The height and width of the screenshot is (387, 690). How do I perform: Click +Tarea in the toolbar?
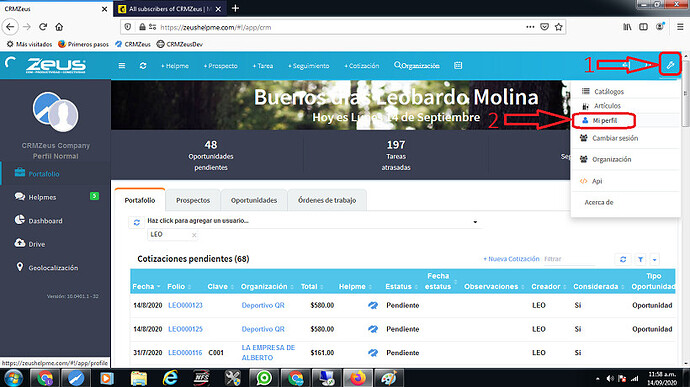point(263,66)
